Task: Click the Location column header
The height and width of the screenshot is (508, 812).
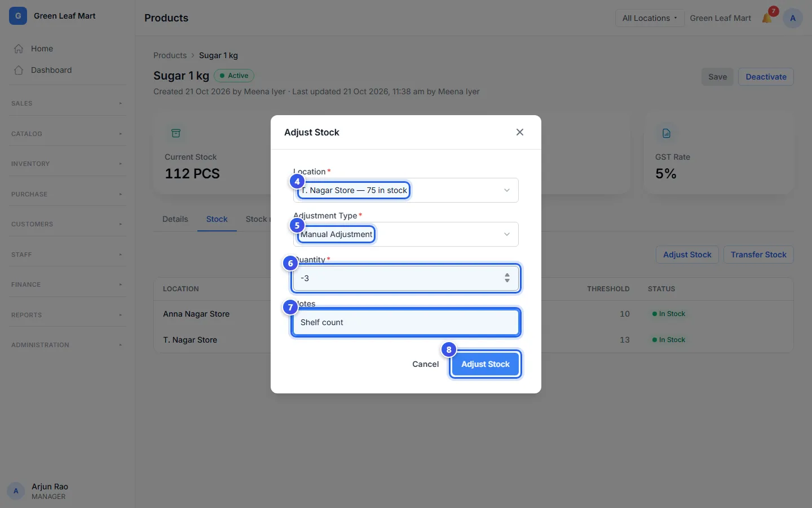Action: [x=181, y=289]
